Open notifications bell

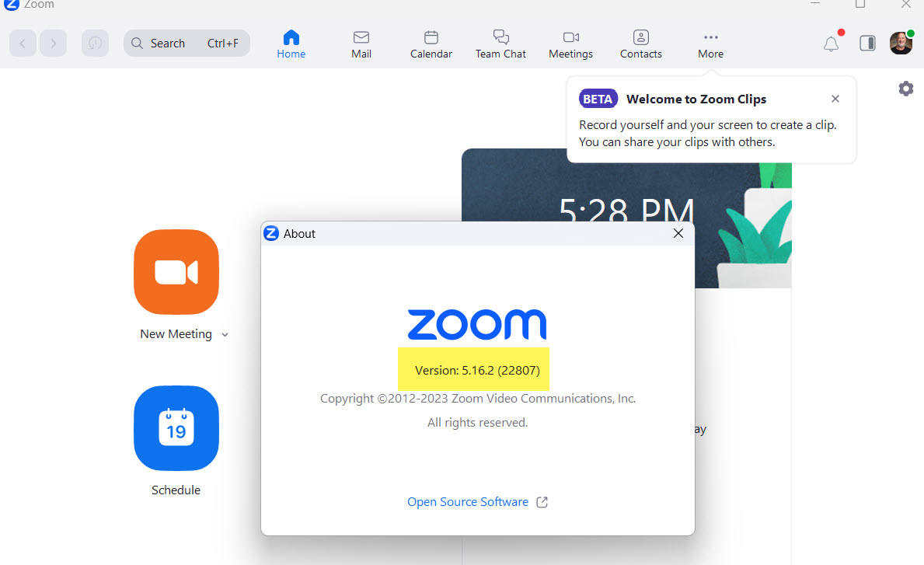point(830,44)
